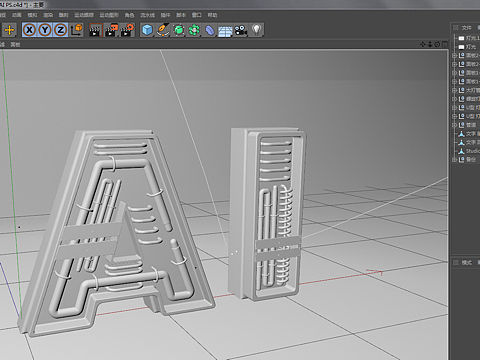Image resolution: width=480 pixels, height=360 pixels.
Task: Toggle the Z axis lock
Action: [x=61, y=30]
